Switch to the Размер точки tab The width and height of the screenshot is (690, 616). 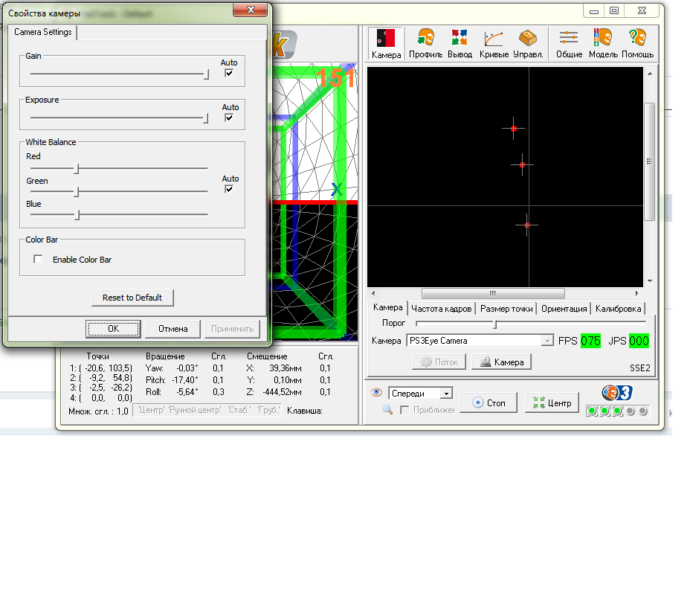coord(506,309)
